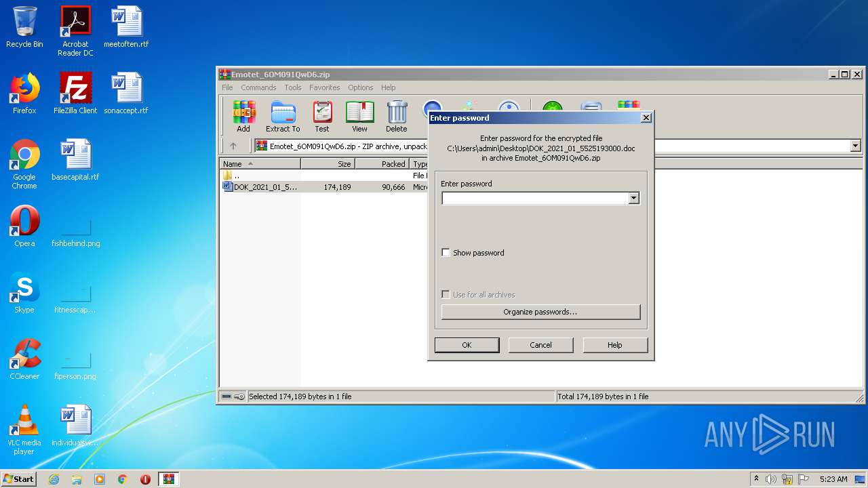
Task: Open the Options menu
Action: 361,87
